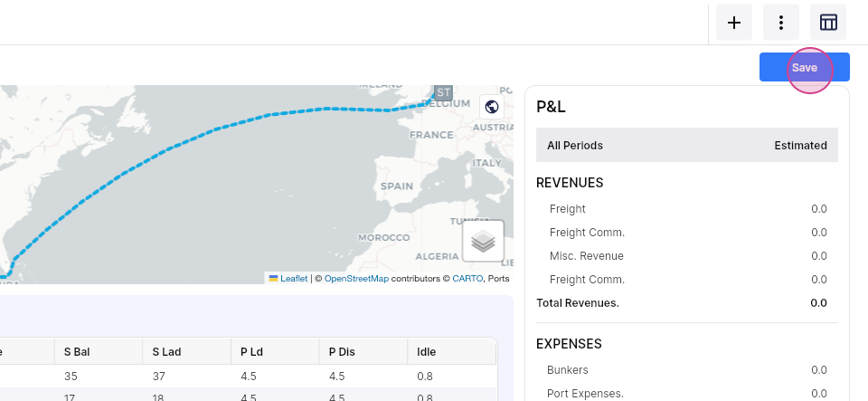This screenshot has width=868, height=401.
Task: Select the Misc. Revenue row label
Action: [586, 256]
